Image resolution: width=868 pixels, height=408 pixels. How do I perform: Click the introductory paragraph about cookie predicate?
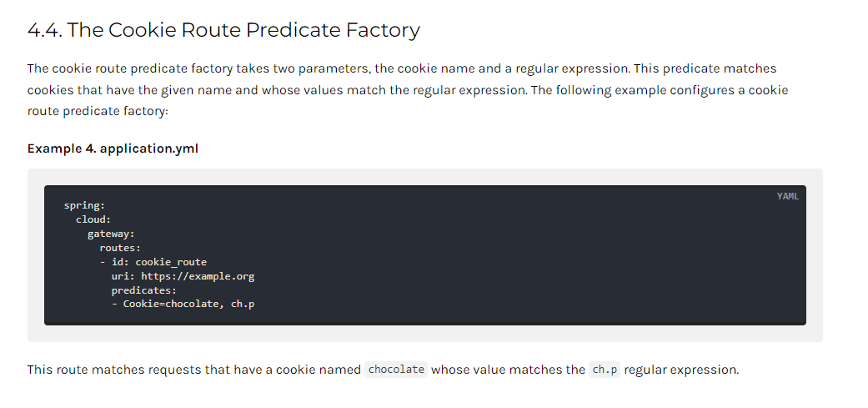pos(409,89)
